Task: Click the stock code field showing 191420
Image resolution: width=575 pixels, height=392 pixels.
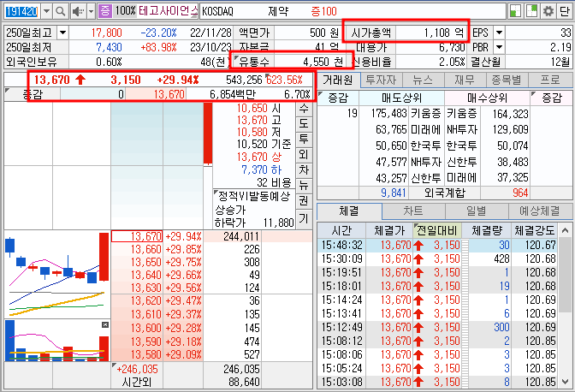Action: point(22,11)
